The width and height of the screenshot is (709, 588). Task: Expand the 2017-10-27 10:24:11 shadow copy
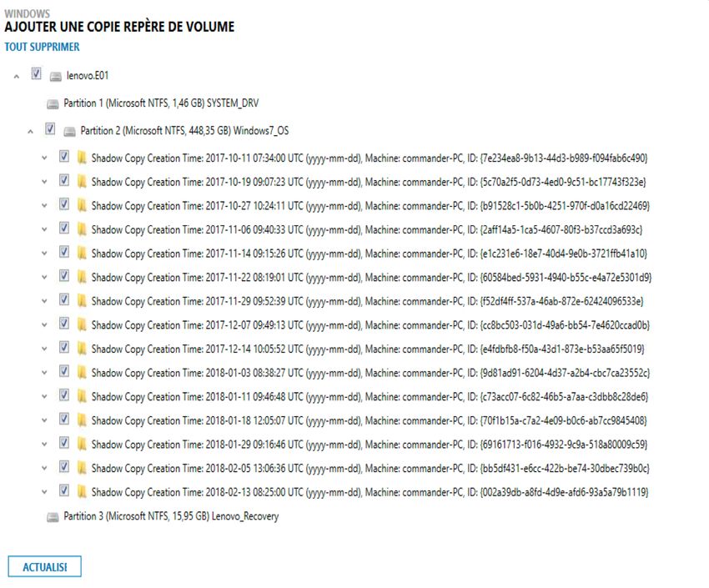(44, 206)
